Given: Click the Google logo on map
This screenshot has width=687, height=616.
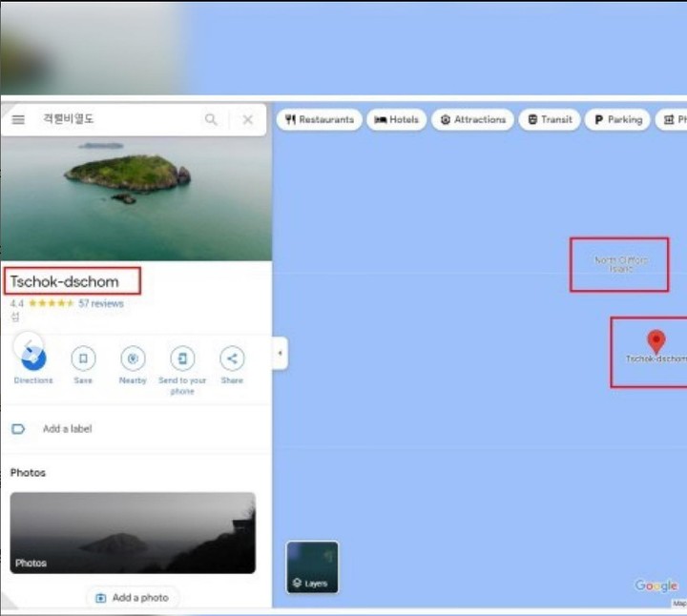Looking at the screenshot, I should pos(656,585).
